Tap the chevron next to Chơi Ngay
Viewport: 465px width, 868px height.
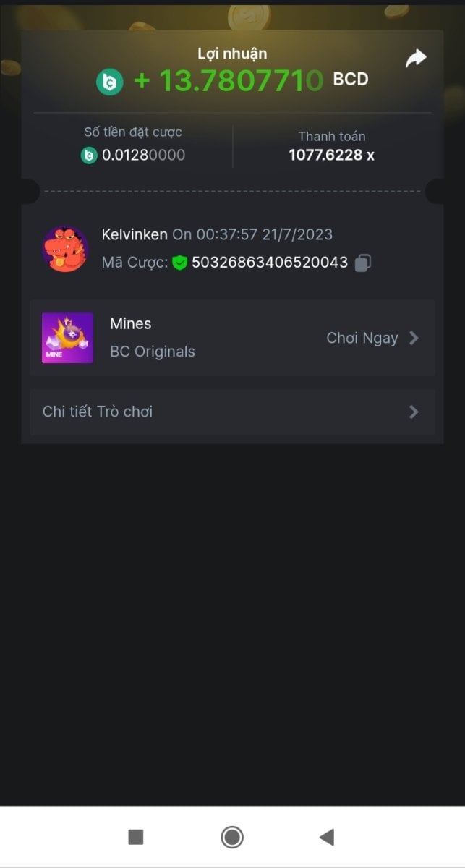tap(414, 338)
